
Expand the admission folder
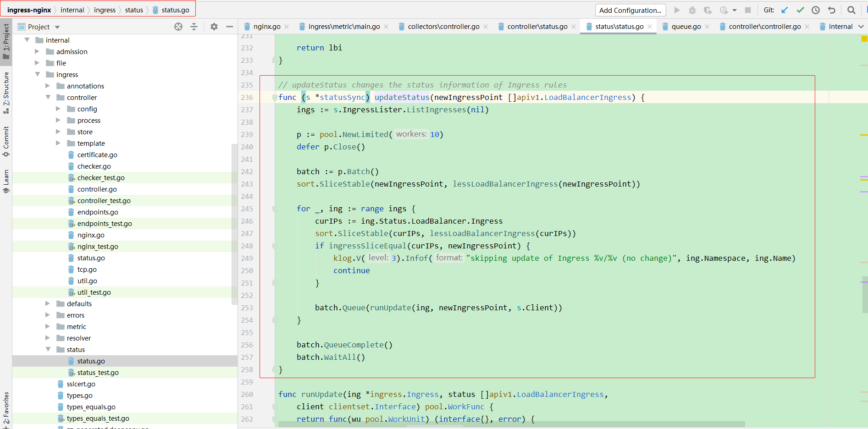[x=37, y=51]
